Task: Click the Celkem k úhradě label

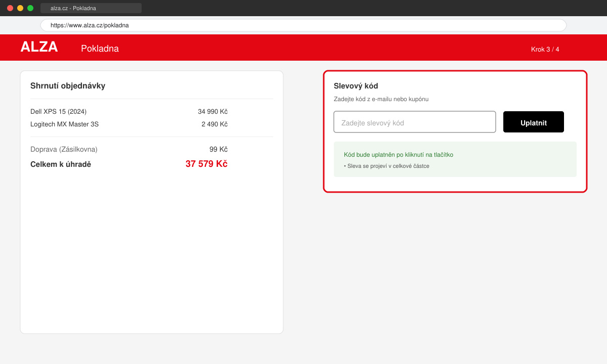Action: pos(61,164)
